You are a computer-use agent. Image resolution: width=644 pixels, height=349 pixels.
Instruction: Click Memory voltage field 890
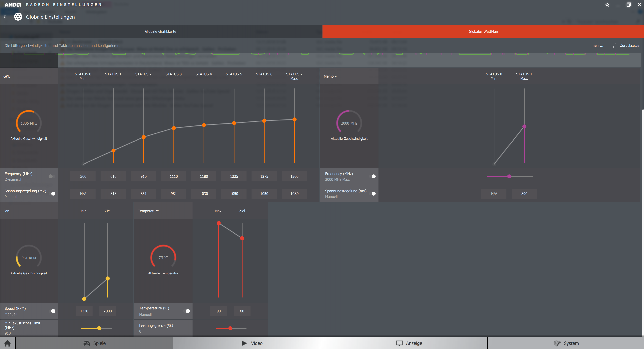click(x=524, y=193)
